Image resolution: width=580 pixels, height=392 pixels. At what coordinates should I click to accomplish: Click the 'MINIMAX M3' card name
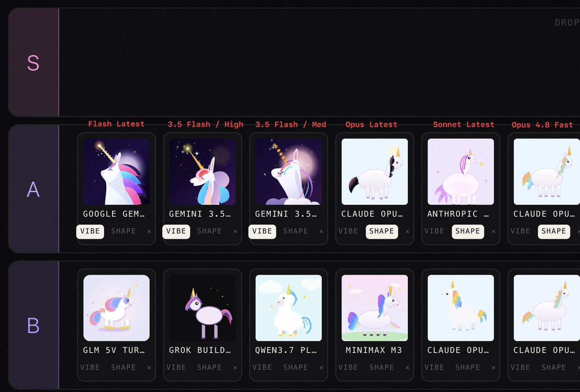pos(374,350)
